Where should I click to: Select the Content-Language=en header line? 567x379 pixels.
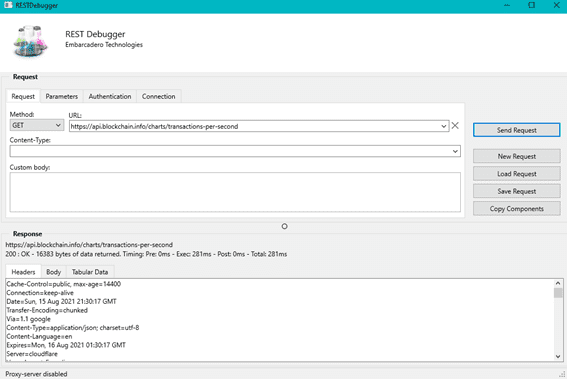(39, 336)
